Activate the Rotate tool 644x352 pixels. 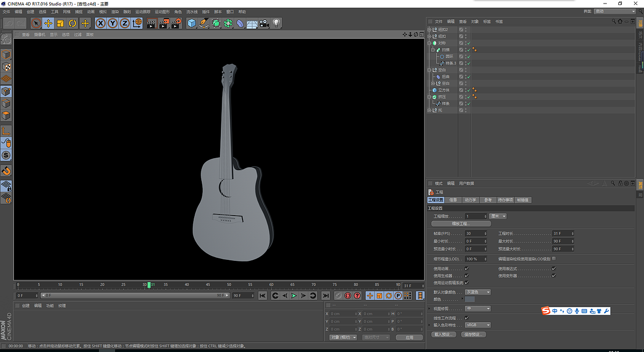click(72, 23)
